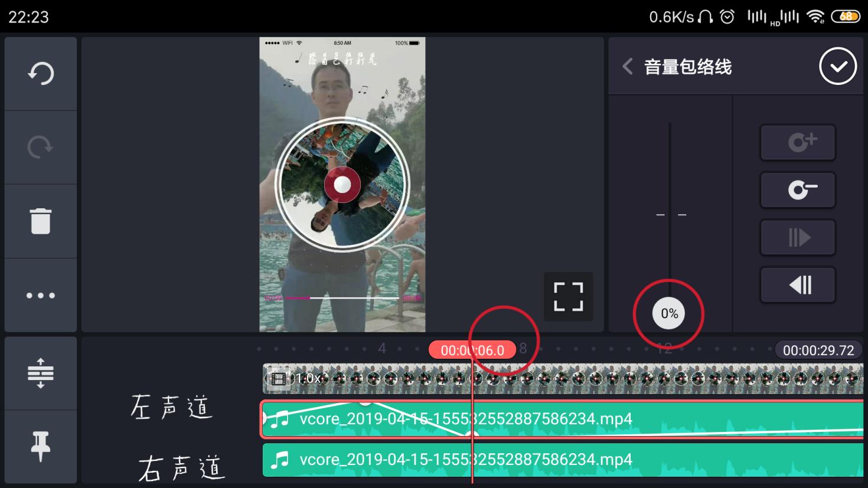Click the 音量包络线 title
The image size is (868, 488).
coord(688,67)
